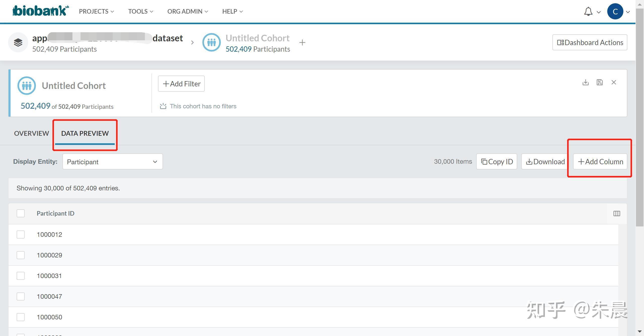Click the save cohort floppy icon
This screenshot has width=644, height=336.
click(x=599, y=82)
